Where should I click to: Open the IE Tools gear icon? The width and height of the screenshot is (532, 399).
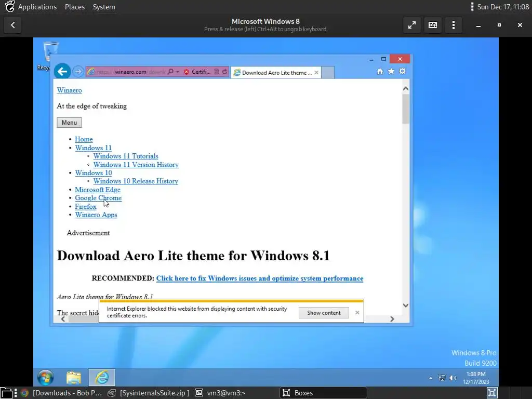pos(403,72)
